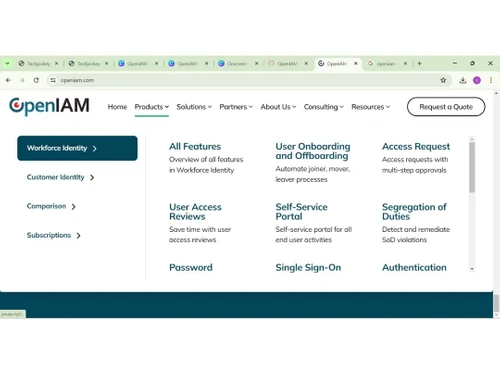
Task: Open site information icon in address bar
Action: point(53,80)
